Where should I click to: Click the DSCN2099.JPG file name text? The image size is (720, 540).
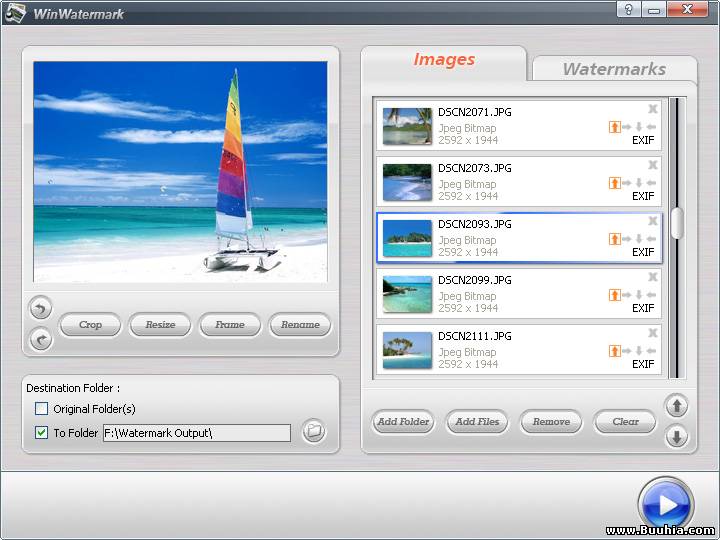click(x=475, y=280)
